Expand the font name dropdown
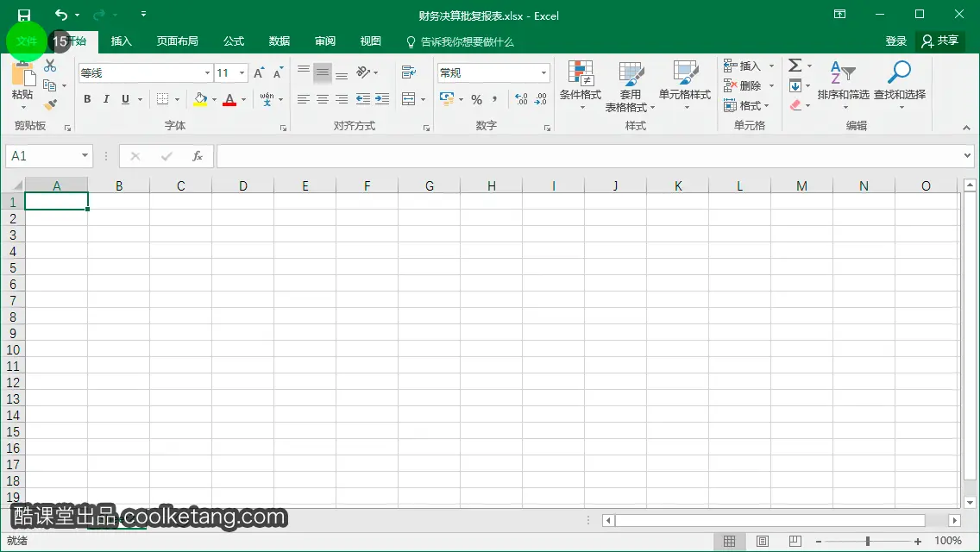Image resolution: width=980 pixels, height=552 pixels. pos(207,73)
